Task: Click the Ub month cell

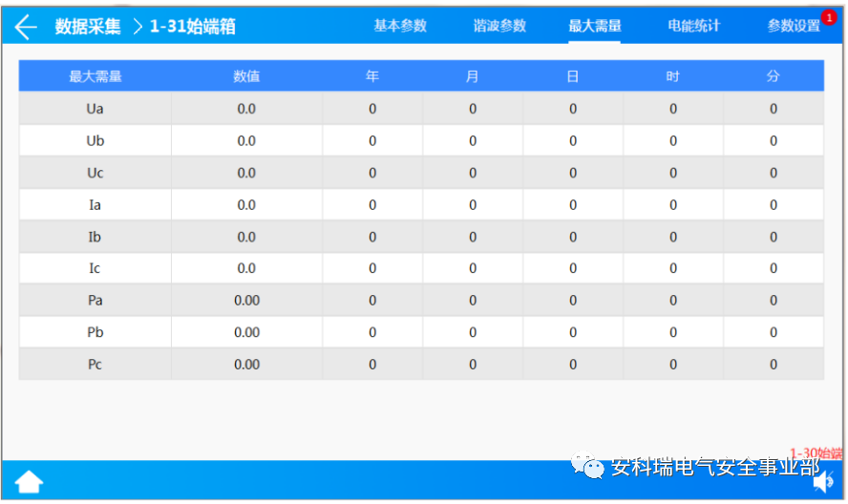Action: pos(473,140)
